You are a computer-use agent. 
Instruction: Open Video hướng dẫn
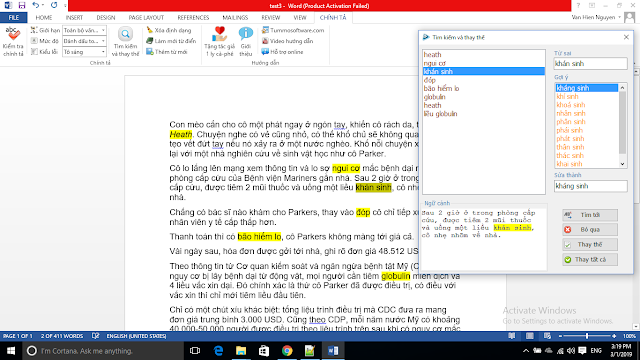click(287, 41)
